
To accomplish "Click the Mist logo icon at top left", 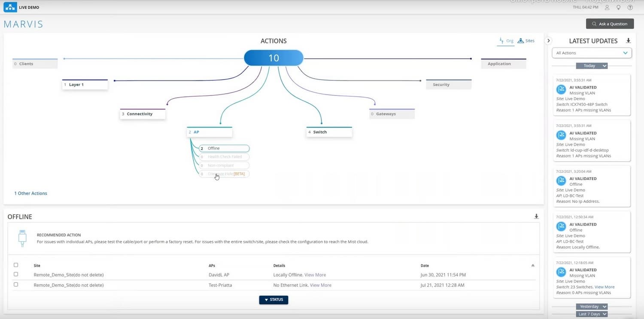I will [x=10, y=7].
